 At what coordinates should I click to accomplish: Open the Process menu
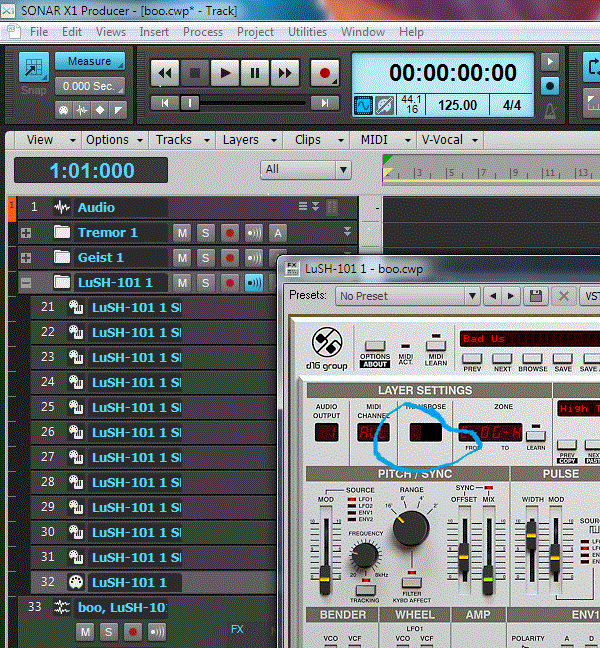coord(203,31)
